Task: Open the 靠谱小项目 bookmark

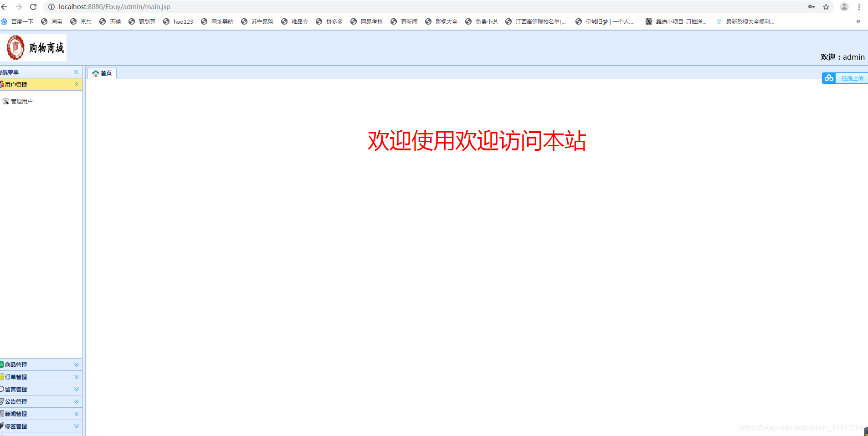Action: pos(676,21)
